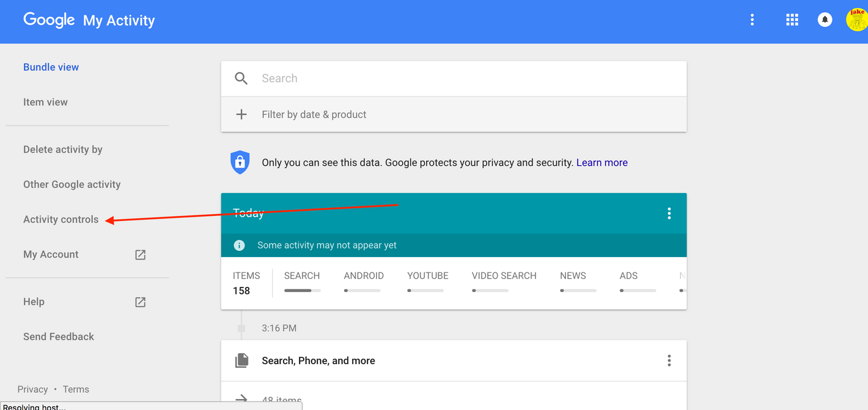Image resolution: width=868 pixels, height=410 pixels.
Task: Focus the Search activity field
Action: (454, 78)
